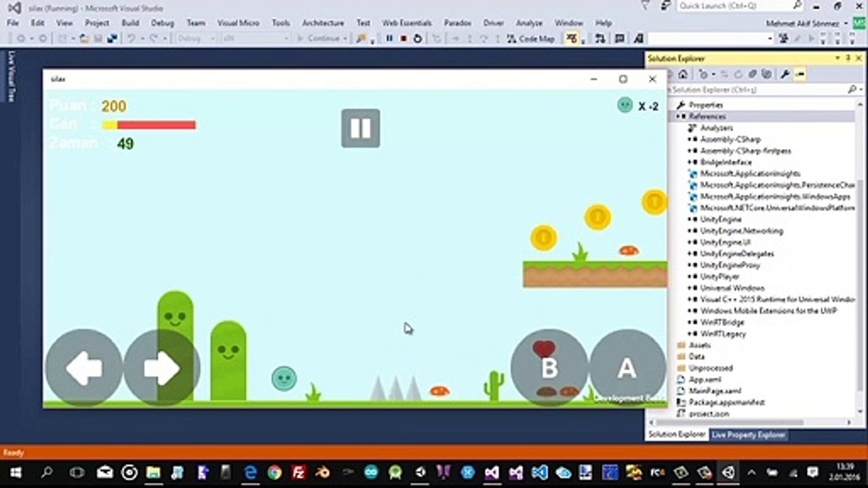Screen dimensions: 868x488
Task: Open the Debug menu
Action: [162, 22]
